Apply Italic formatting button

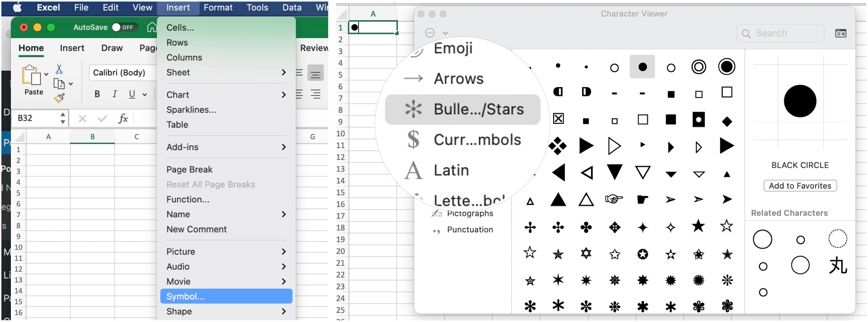point(115,94)
